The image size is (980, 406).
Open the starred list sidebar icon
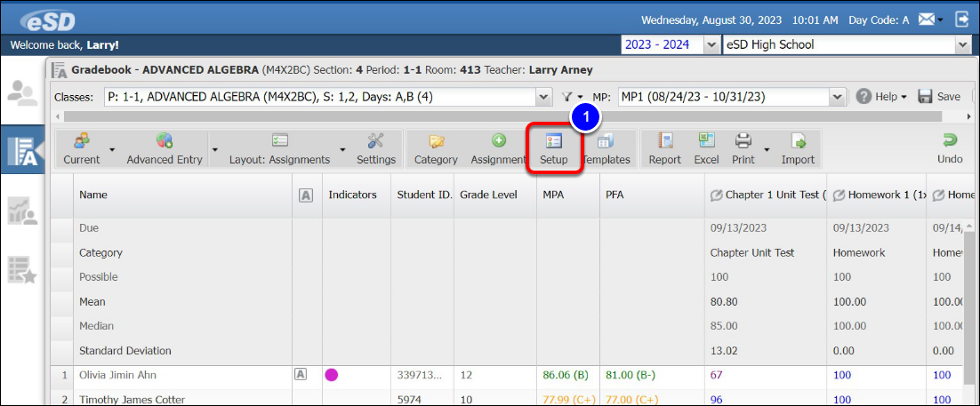point(22,269)
